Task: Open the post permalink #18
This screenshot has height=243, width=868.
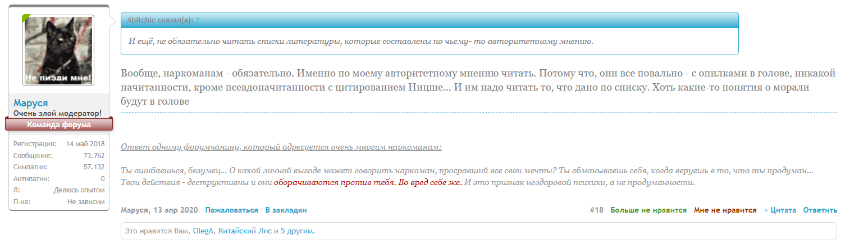Action: (596, 210)
